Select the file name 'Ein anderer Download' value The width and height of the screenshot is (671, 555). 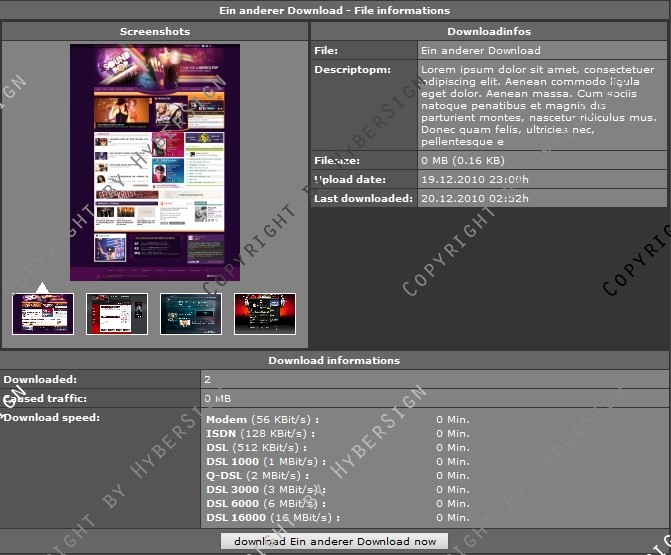coord(481,50)
